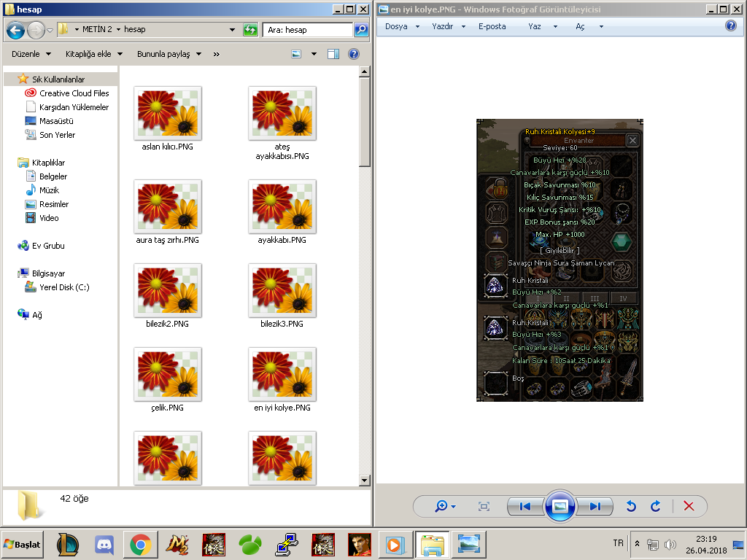This screenshot has height=560, width=747.
Task: Select Ev Grubu in the navigation pane
Action: tap(48, 245)
